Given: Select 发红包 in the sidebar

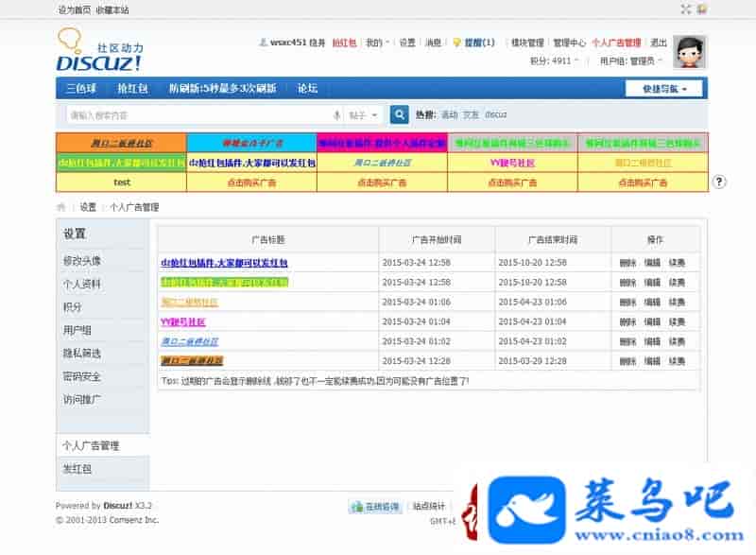Looking at the screenshot, I should 77,469.
